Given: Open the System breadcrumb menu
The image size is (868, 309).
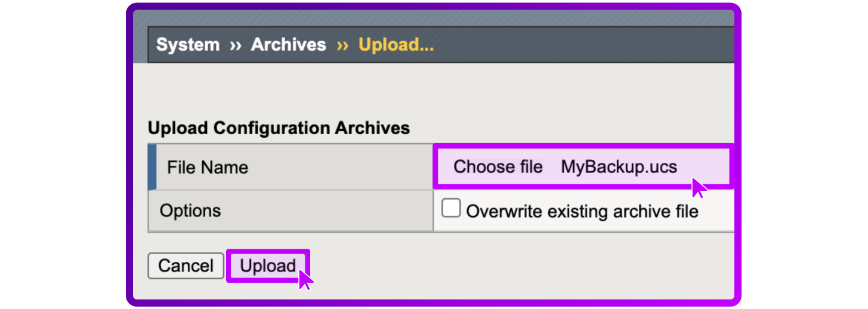Looking at the screenshot, I should [x=188, y=45].
